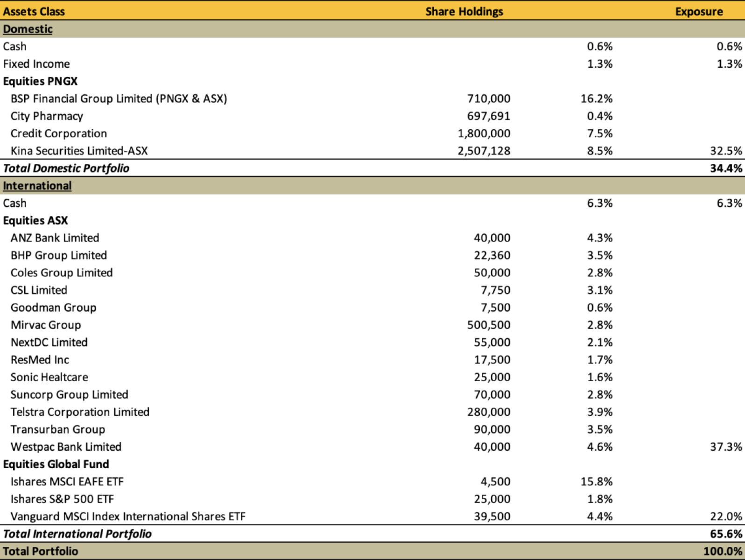Click the Assets Class column header
The height and width of the screenshot is (560, 745).
click(34, 11)
